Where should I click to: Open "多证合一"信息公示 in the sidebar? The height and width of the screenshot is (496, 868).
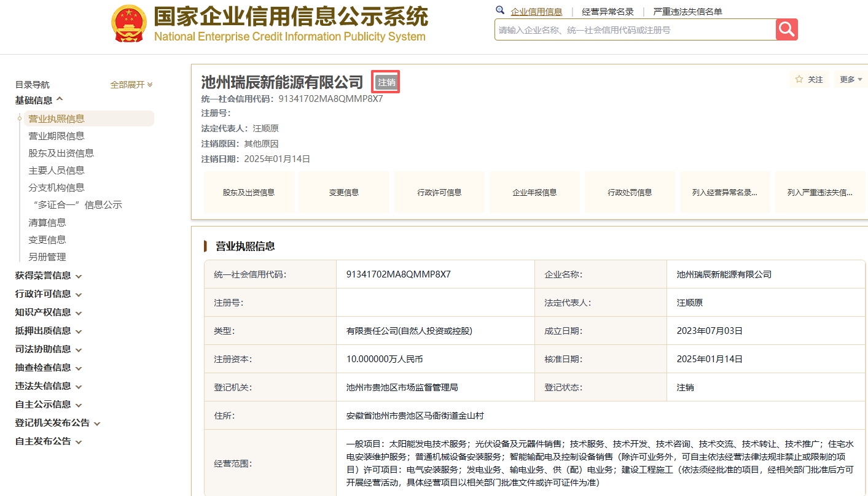point(77,205)
